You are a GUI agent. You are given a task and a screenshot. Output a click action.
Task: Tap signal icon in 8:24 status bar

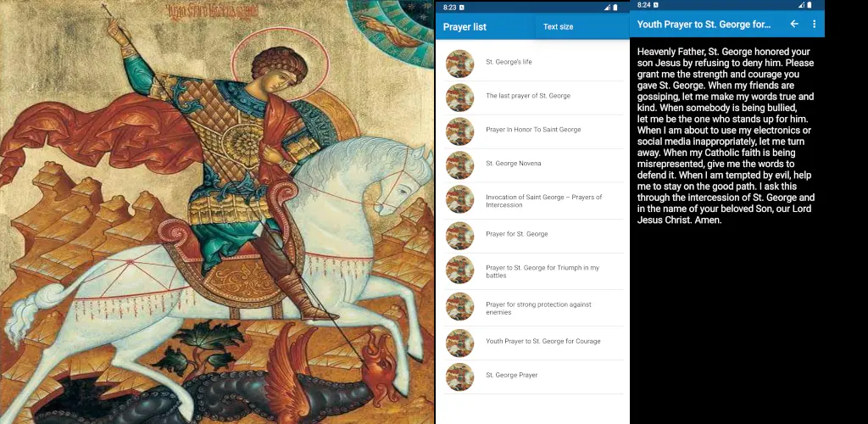pos(802,5)
